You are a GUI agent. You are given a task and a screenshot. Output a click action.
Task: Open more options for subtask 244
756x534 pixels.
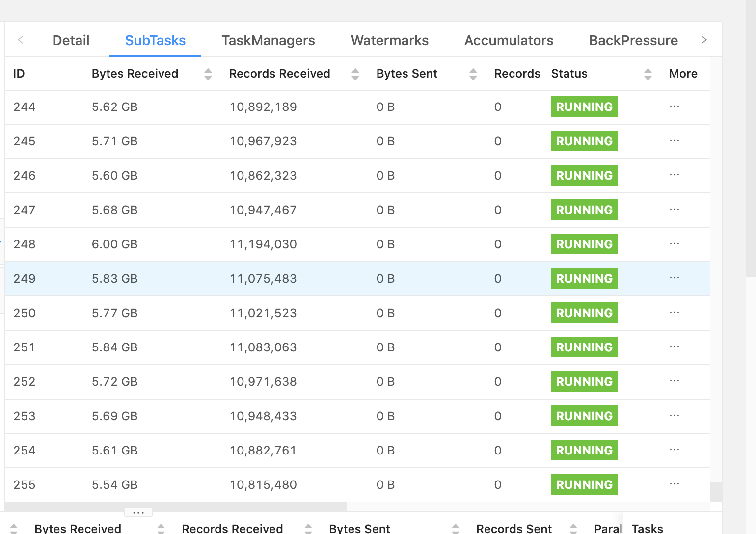pos(674,107)
